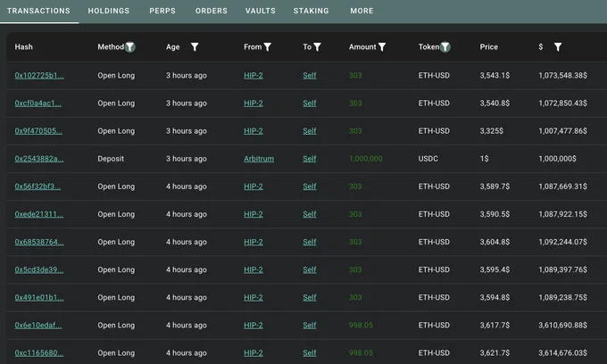Select the value 1,072,850.43$
Image resolution: width=607 pixels, height=364 pixels.
click(x=563, y=103)
